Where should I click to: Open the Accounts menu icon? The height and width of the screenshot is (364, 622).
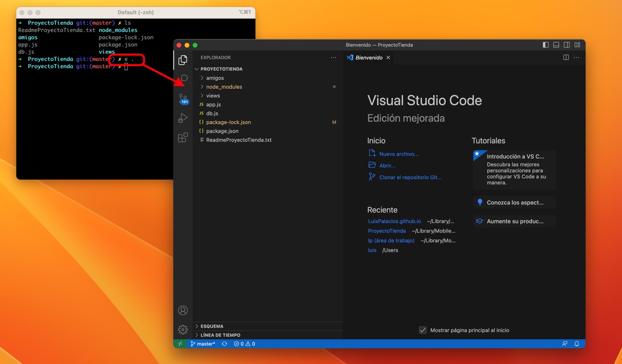pos(183,310)
